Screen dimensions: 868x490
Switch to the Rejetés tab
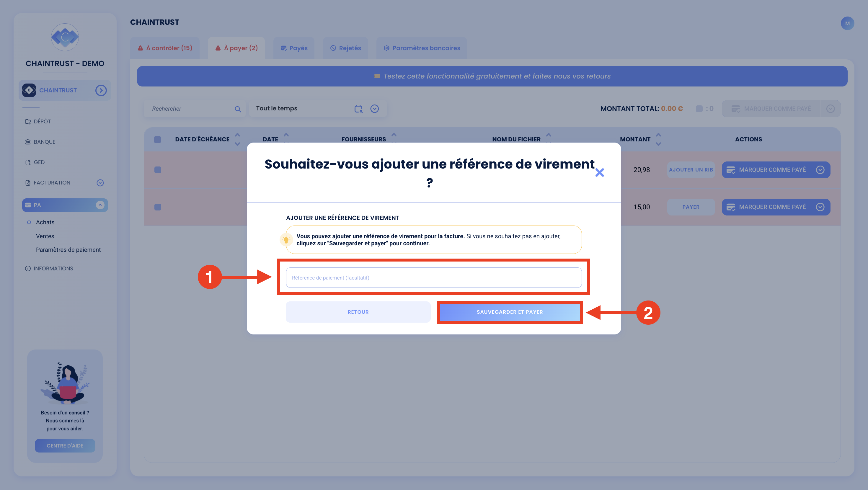[345, 48]
